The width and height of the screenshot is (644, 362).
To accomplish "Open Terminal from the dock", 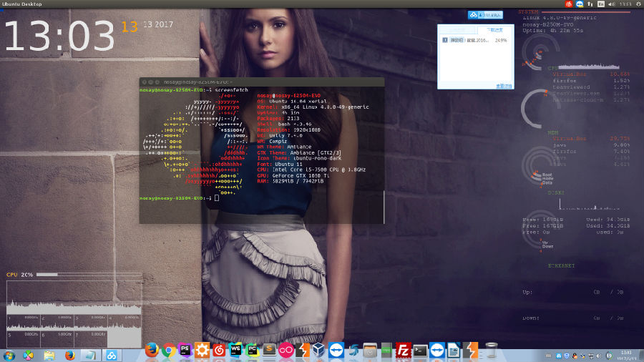I will (x=420, y=351).
